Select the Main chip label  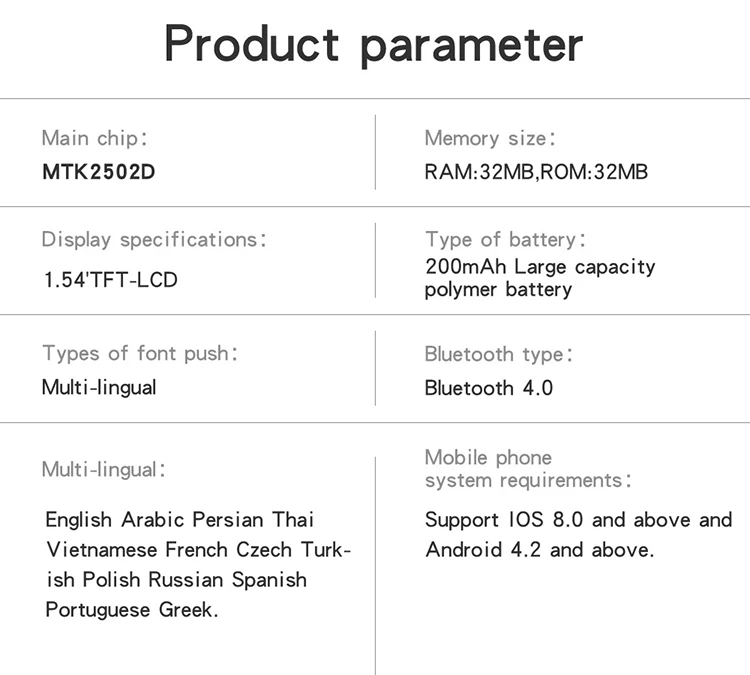96,138
